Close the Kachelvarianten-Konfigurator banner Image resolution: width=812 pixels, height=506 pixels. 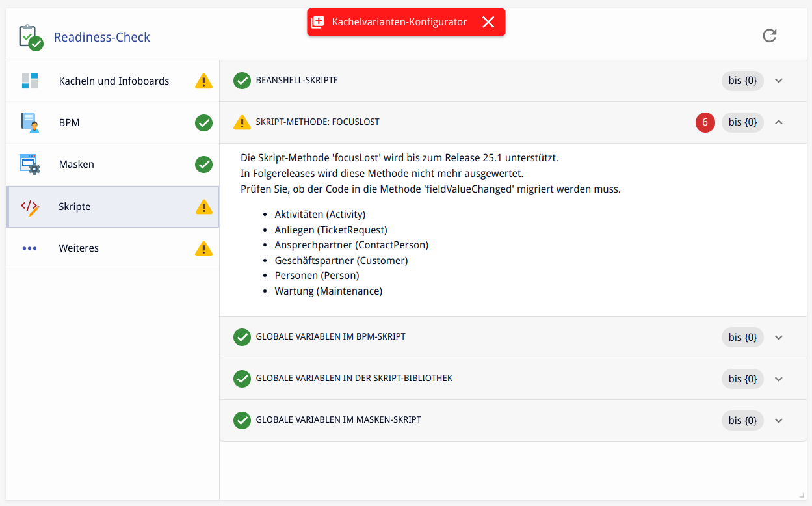click(x=488, y=22)
